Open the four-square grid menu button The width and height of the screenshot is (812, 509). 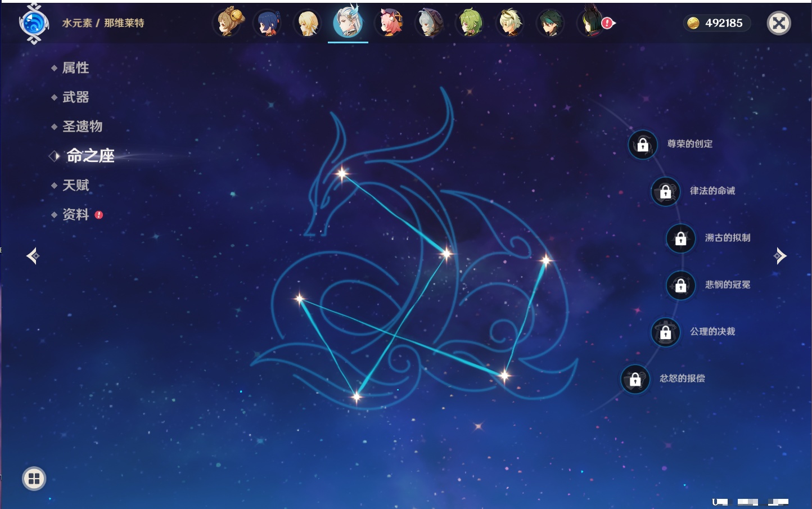tap(34, 479)
